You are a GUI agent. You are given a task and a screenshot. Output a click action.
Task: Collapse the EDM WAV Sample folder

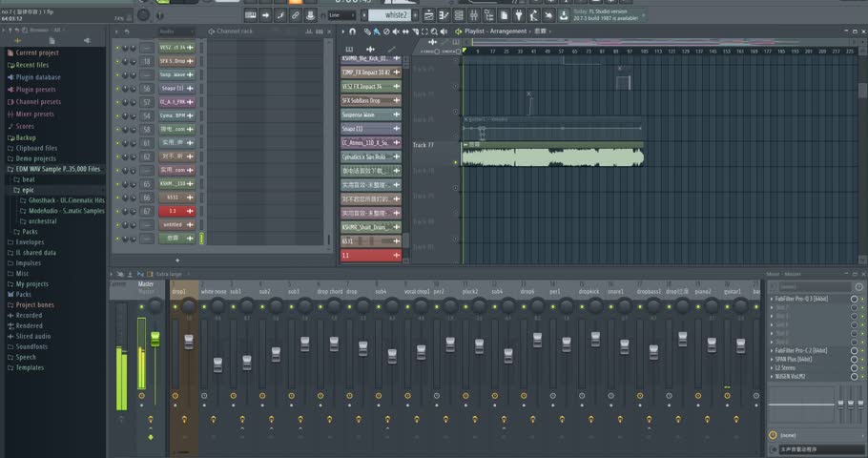[x=54, y=169]
